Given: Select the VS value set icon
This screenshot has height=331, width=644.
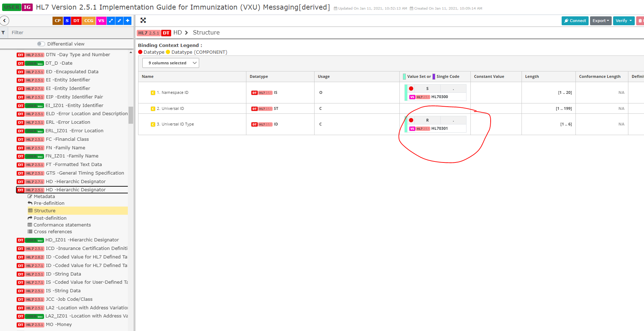Looking at the screenshot, I should click(x=101, y=21).
